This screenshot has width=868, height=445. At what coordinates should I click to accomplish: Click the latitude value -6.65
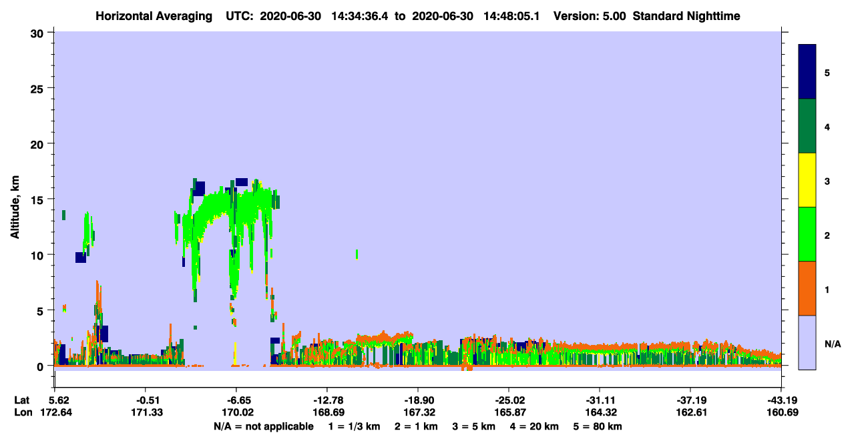(236, 400)
